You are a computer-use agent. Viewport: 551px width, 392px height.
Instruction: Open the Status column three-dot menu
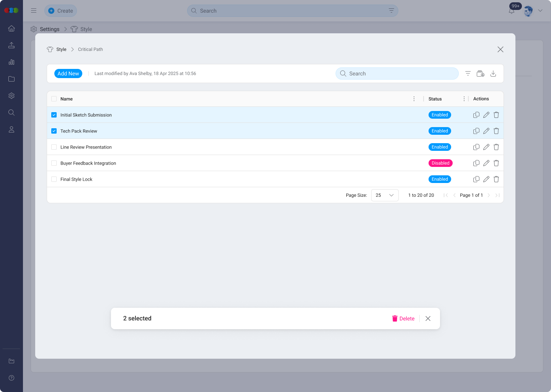(464, 99)
